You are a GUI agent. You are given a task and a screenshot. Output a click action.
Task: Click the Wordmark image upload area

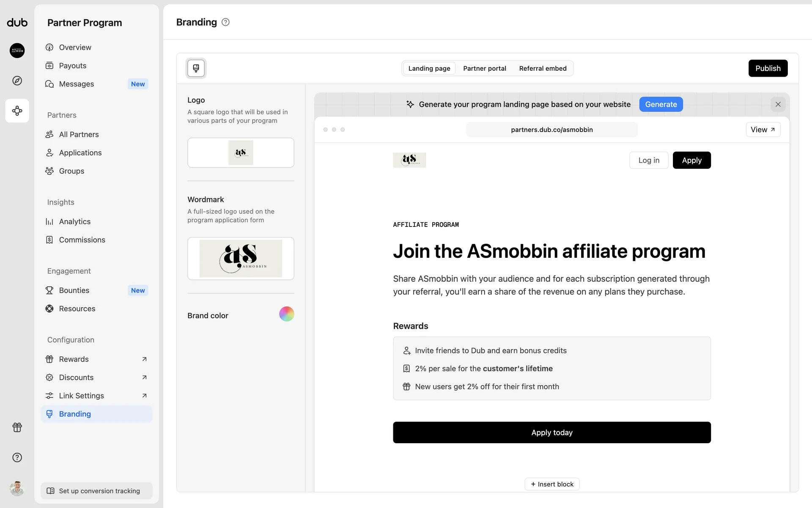pos(241,258)
